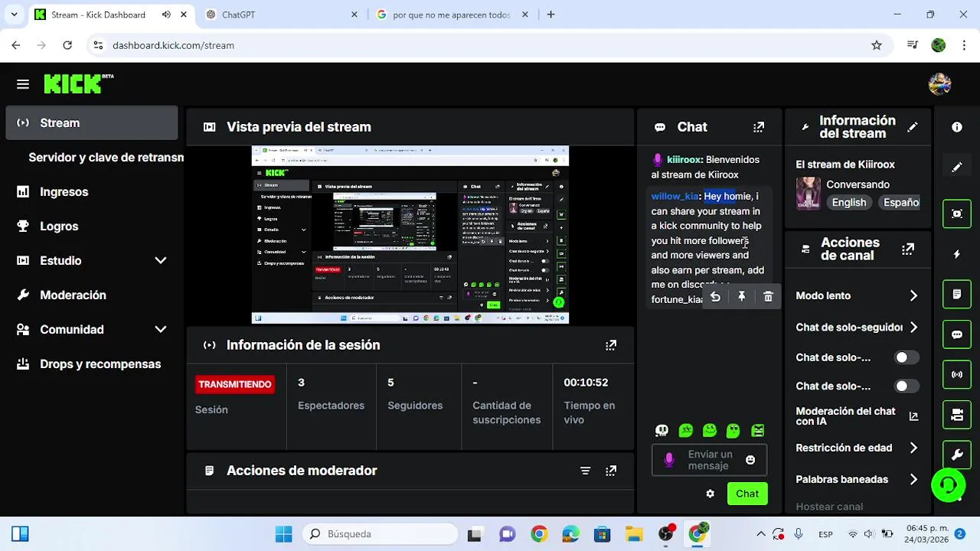Screen dimensions: 980x551
Task: Open Restricción de edad options arrow
Action: pyautogui.click(x=913, y=448)
